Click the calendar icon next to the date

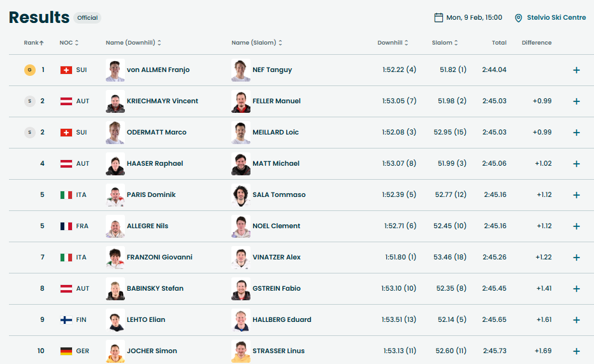[438, 18]
